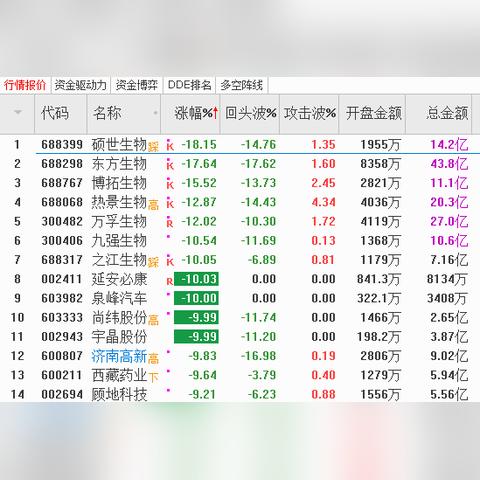This screenshot has width=480, height=480.
Task: Open the 多空阵线 tab
Action: [x=242, y=85]
